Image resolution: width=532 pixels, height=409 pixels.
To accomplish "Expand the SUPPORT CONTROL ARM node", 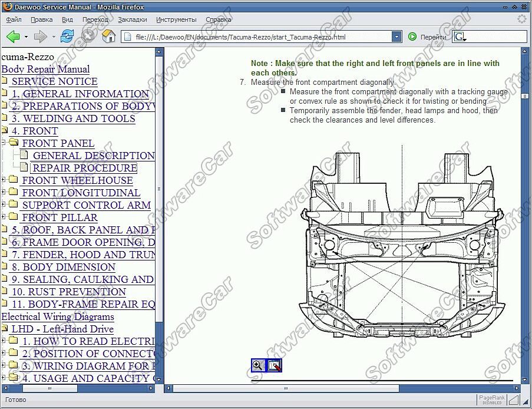I will 4,205.
